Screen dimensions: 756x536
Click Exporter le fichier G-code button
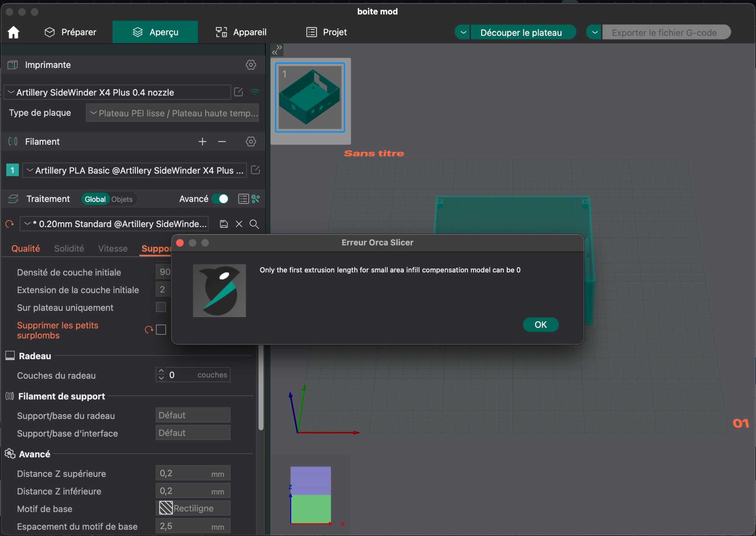(666, 32)
